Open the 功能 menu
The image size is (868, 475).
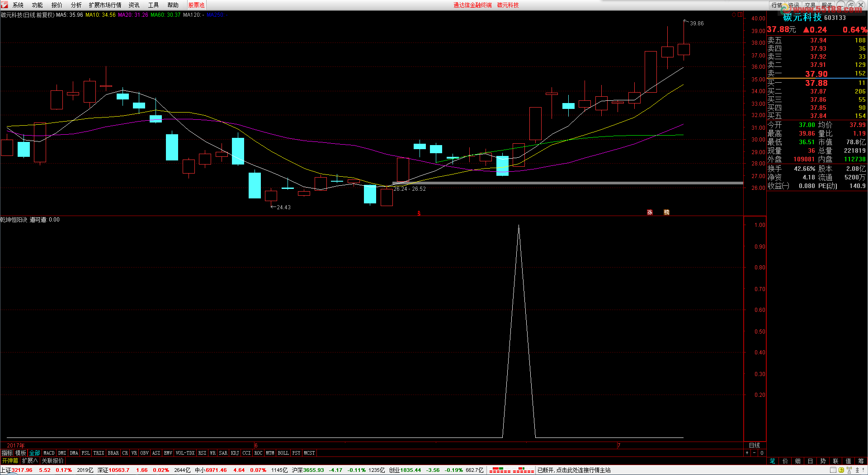pos(38,5)
